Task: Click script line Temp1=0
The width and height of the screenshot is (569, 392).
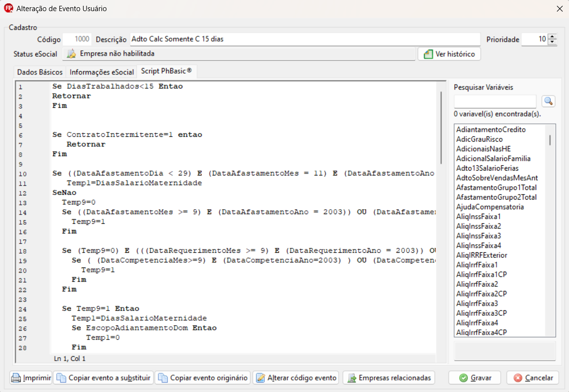Action: (103, 337)
